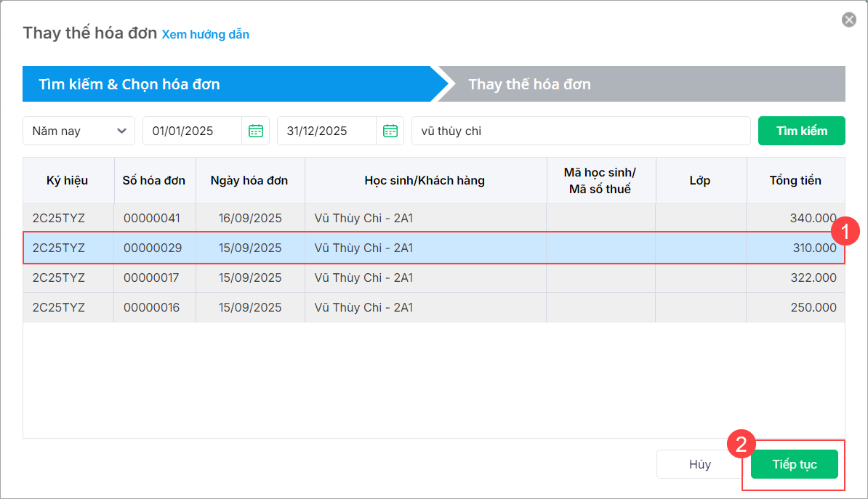868x499 pixels.
Task: Edit the 01/01/2025 start date field
Action: pos(192,131)
